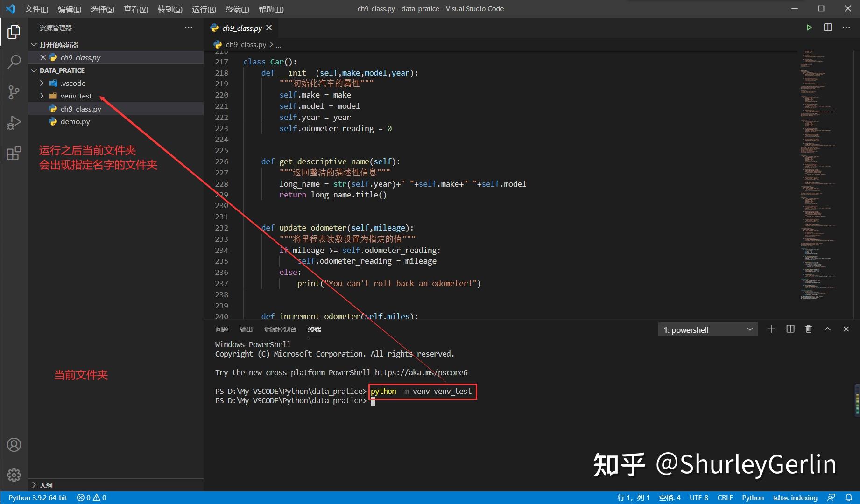Open the 运行 menu
This screenshot has height=504, width=860.
[x=203, y=9]
